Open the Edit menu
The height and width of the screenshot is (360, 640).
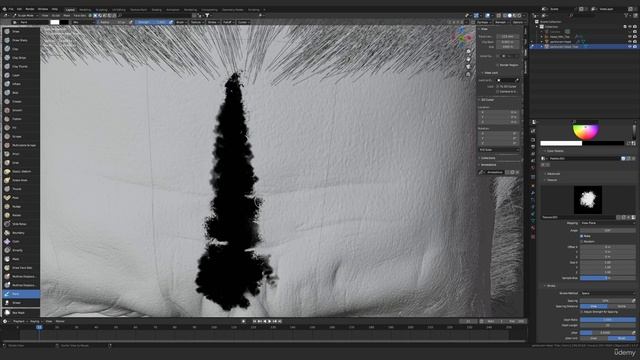click(20, 9)
